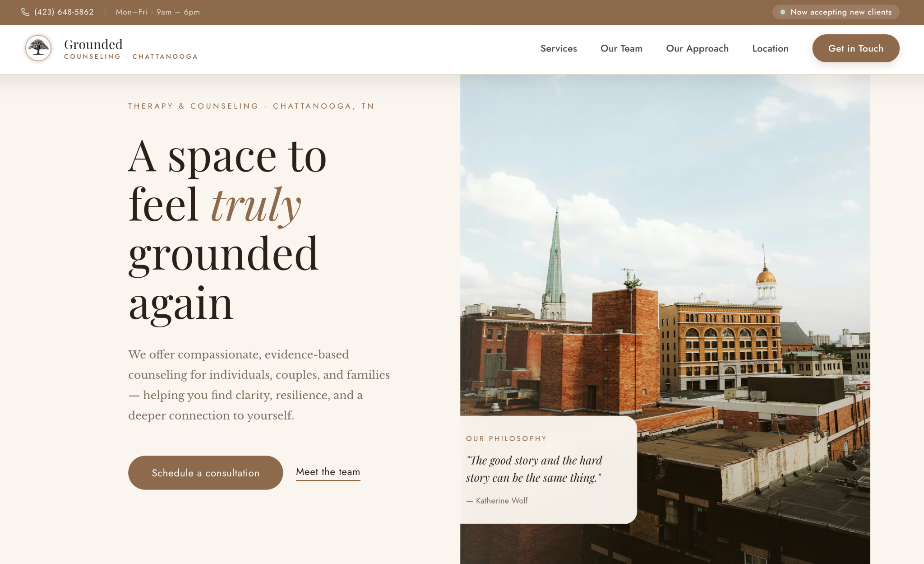Select Location in the navigation
This screenshot has height=564, width=924.
(x=770, y=48)
